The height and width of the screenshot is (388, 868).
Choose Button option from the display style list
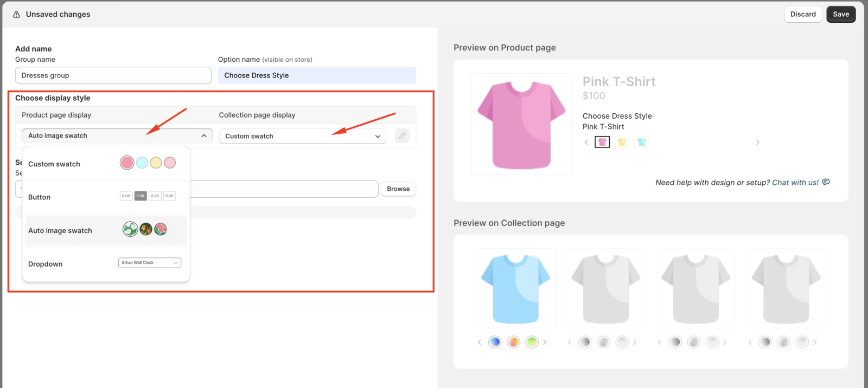click(106, 197)
